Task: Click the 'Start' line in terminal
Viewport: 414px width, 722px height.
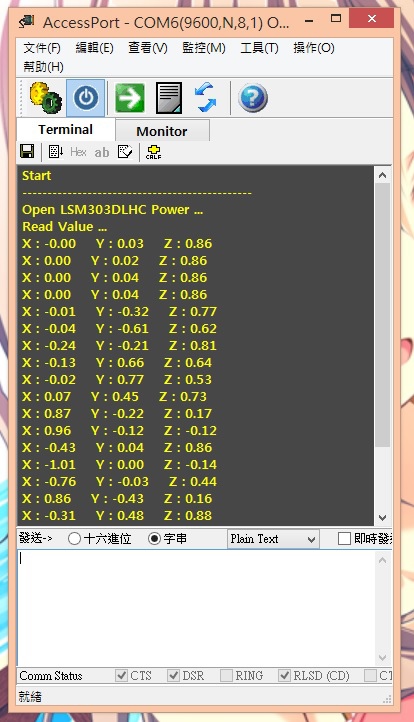Action: [36, 175]
